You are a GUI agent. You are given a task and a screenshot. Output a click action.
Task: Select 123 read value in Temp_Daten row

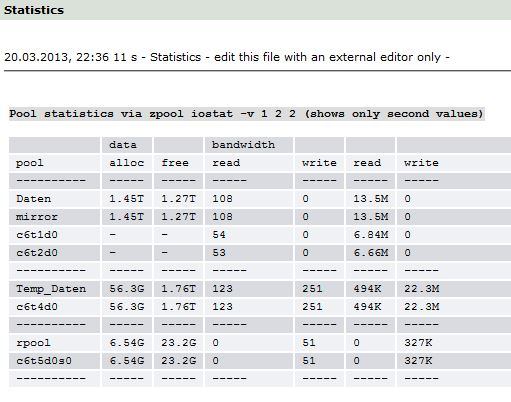[x=222, y=289]
